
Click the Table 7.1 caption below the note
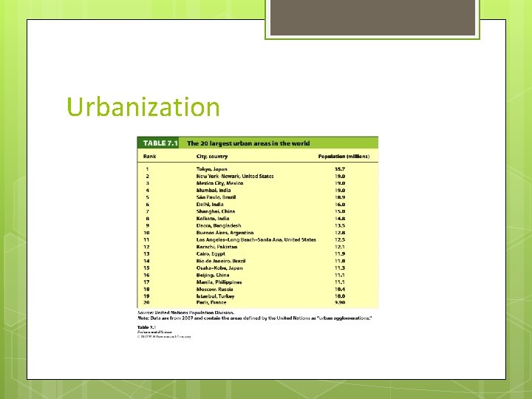click(x=146, y=327)
